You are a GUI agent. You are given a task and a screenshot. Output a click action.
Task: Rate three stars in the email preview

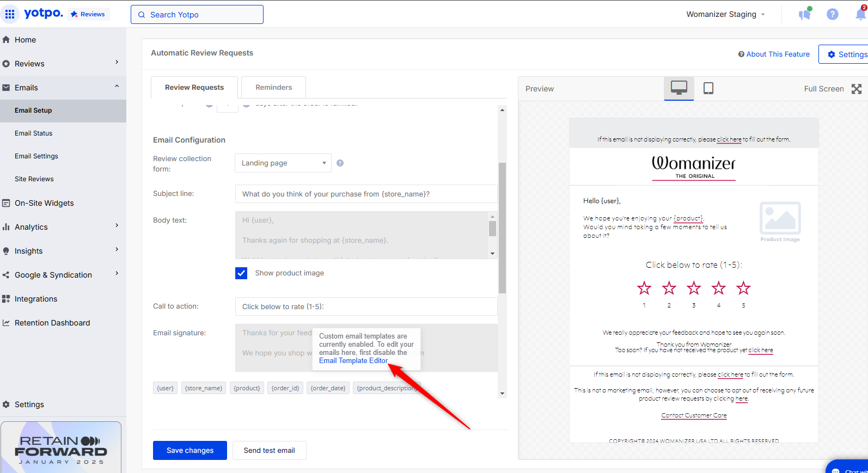[x=694, y=288]
